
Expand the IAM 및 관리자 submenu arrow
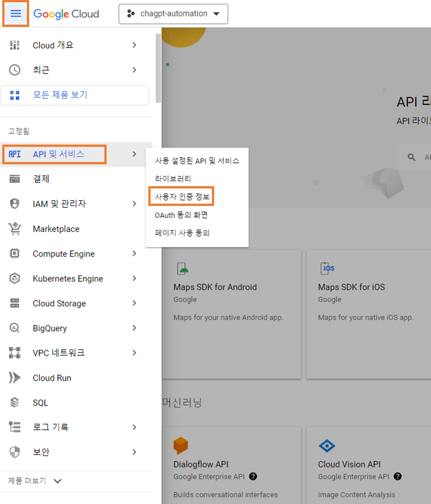pos(134,204)
